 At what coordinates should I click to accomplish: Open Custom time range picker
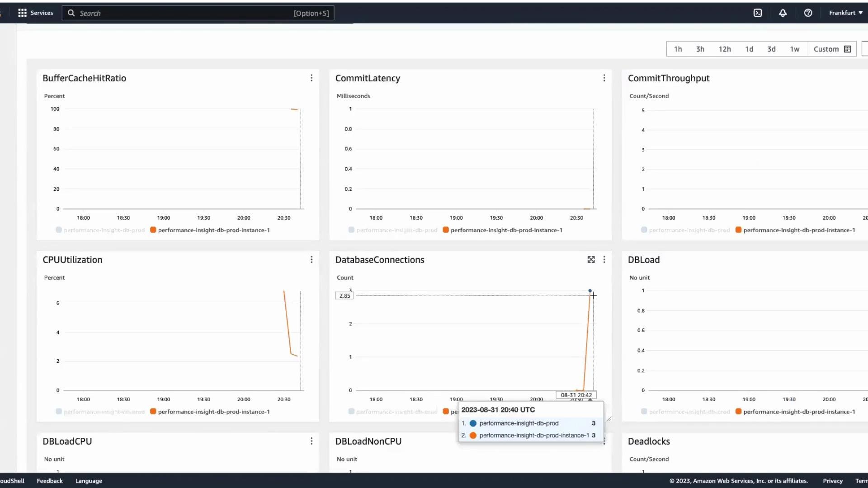(832, 49)
